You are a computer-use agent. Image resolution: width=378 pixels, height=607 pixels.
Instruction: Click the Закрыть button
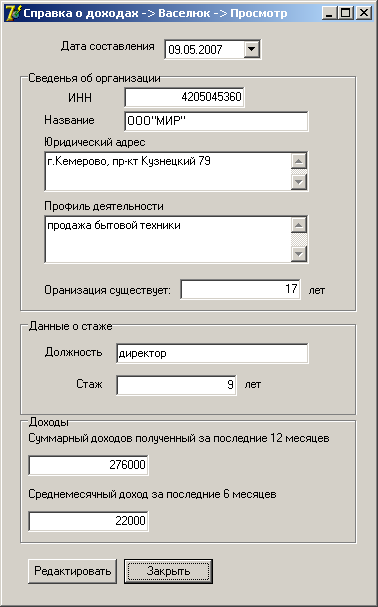pyautogui.click(x=168, y=571)
